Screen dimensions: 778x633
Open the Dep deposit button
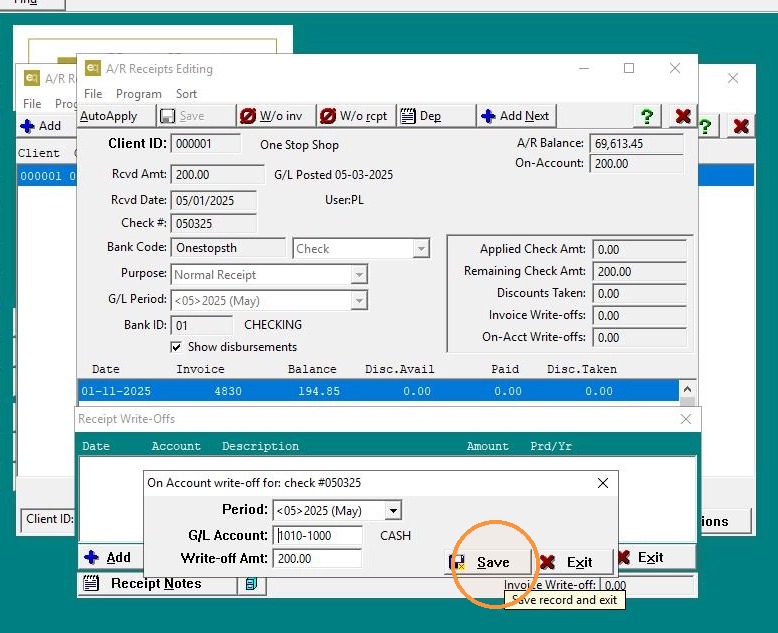tap(436, 116)
